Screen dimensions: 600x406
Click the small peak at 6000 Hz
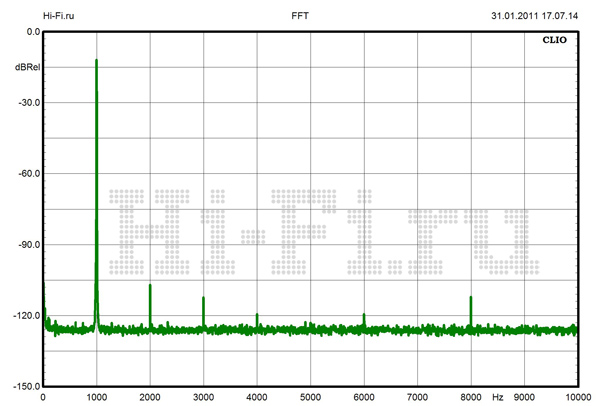pos(364,316)
